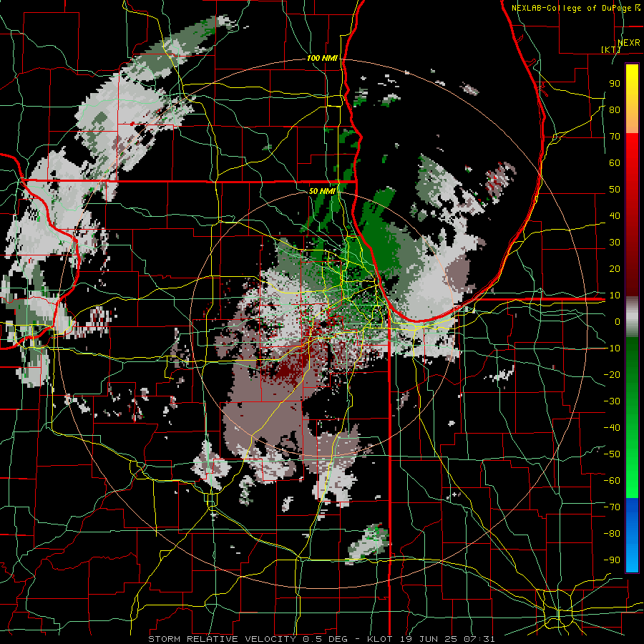The image size is (644, 644).
Task: Click the 90 value on velocity scale
Action: click(615, 84)
